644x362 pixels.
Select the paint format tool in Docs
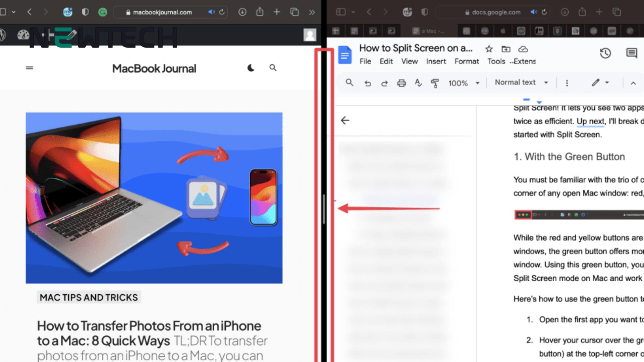click(435, 83)
